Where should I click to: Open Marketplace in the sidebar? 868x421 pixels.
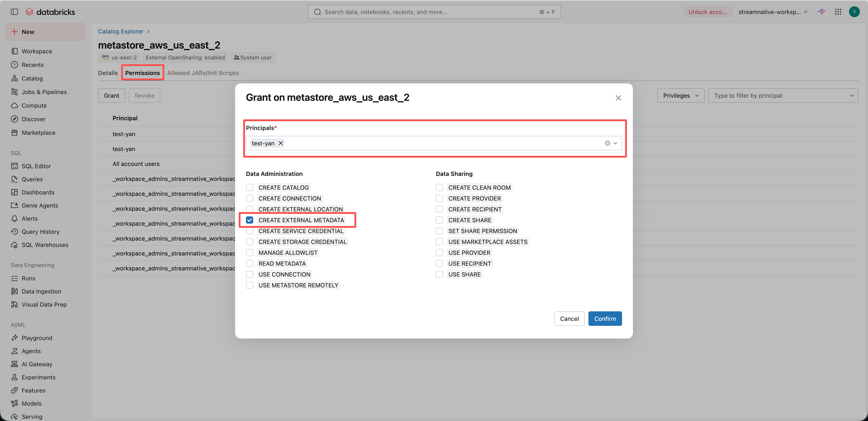(x=38, y=132)
